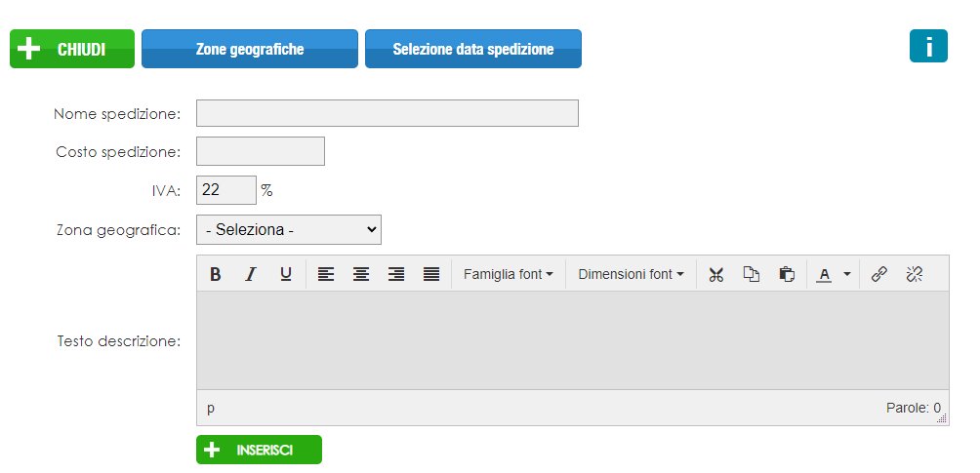Insert a hyperlink with link icon

click(x=878, y=275)
